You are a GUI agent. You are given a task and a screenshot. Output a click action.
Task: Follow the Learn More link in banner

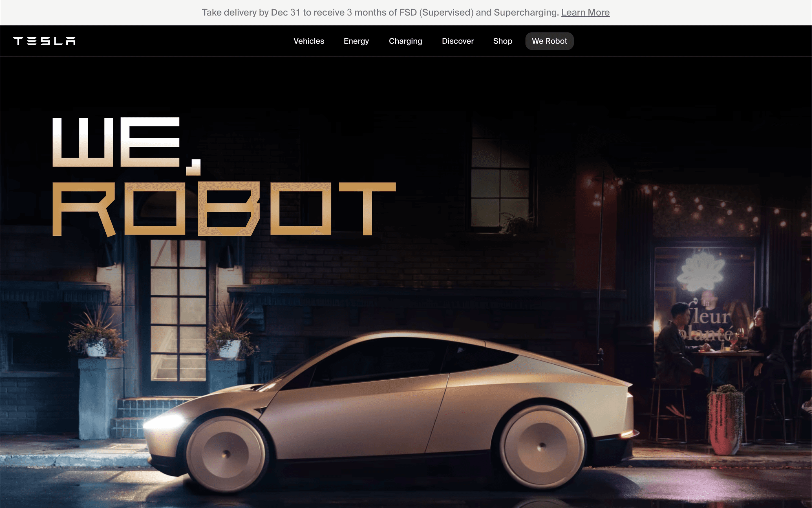(x=585, y=12)
